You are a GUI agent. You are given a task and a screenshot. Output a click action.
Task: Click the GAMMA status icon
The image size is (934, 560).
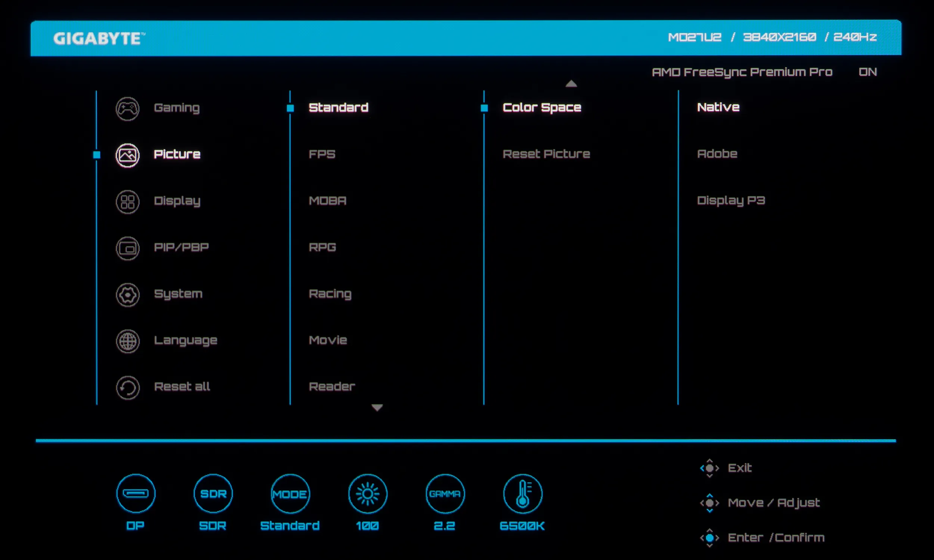tap(445, 494)
